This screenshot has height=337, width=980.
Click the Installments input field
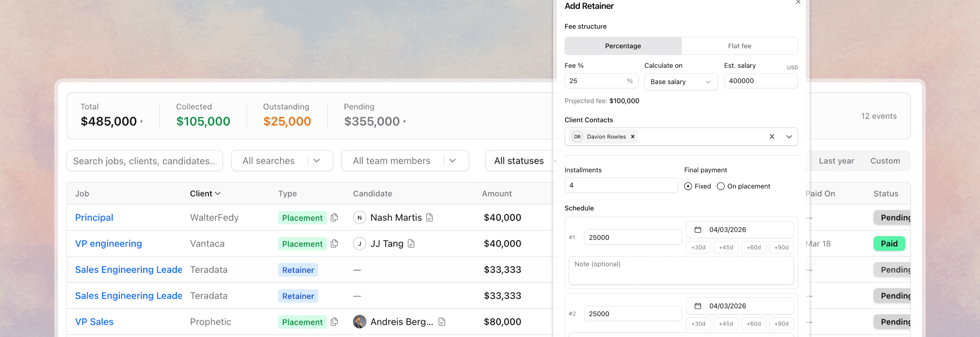coord(621,185)
